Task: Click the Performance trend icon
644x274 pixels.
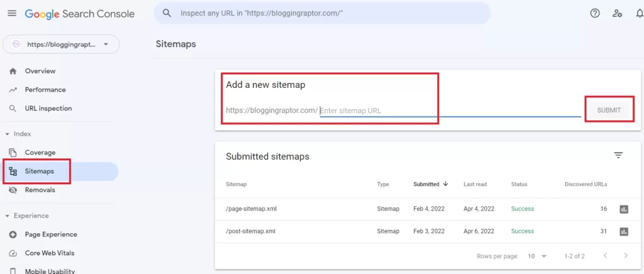Action: click(x=13, y=90)
